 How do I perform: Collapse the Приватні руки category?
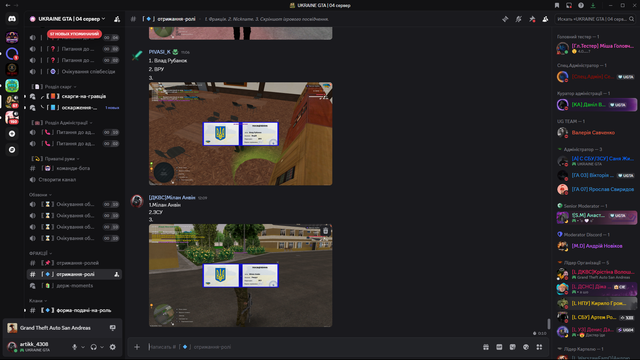coord(56,158)
